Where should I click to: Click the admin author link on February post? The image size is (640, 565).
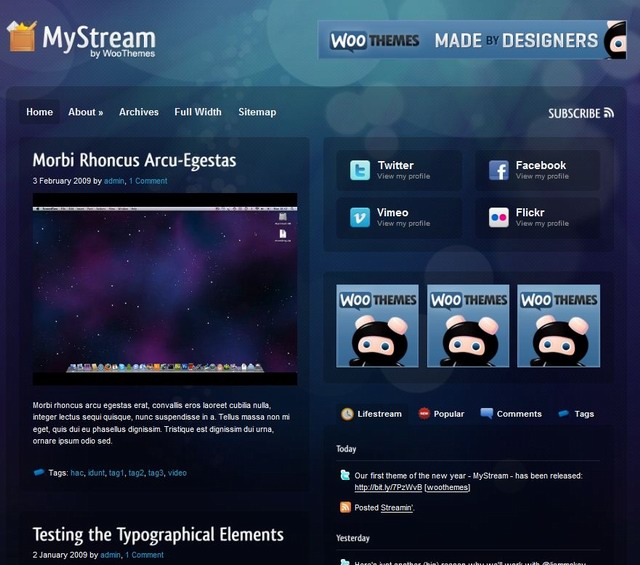[x=114, y=181]
